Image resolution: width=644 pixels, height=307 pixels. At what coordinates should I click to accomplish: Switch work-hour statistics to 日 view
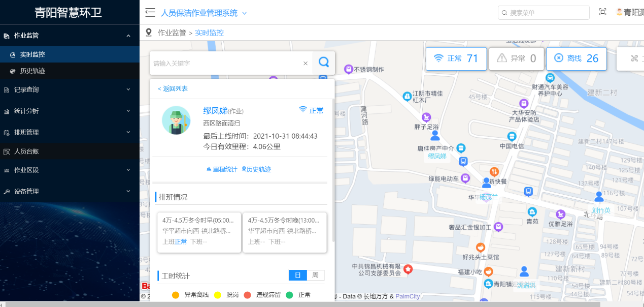[298, 275]
